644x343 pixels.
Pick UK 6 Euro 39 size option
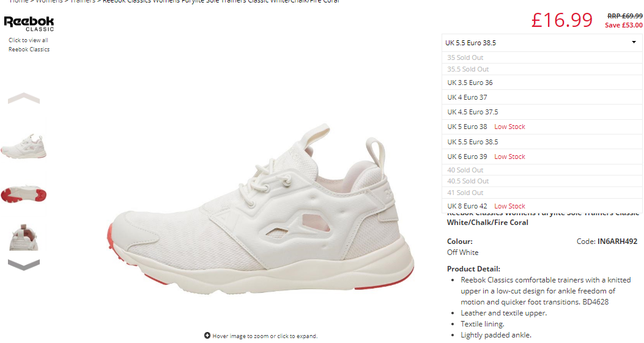tap(542, 157)
